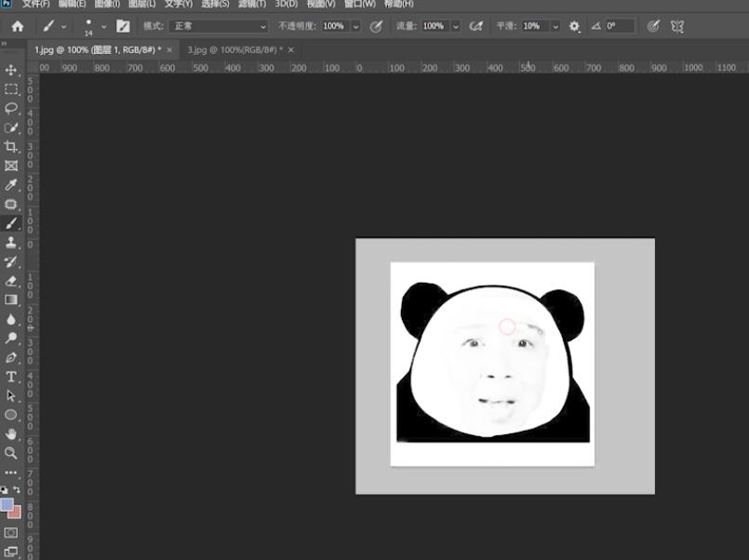Viewport: 749px width, 560px height.
Task: Select the Hand tool
Action: point(11,433)
